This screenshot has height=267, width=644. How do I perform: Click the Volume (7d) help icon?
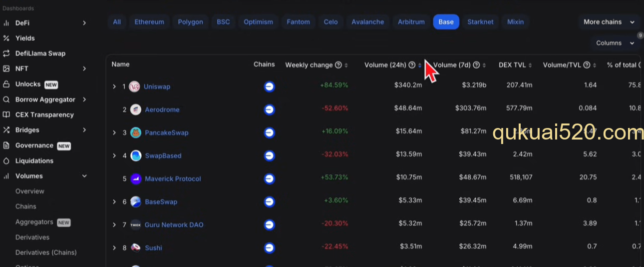(x=476, y=65)
